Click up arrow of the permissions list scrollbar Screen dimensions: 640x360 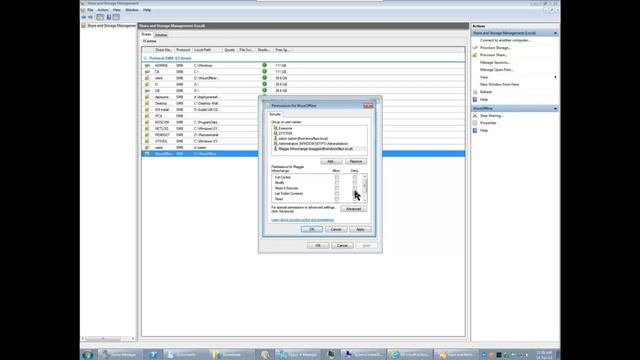click(x=365, y=177)
